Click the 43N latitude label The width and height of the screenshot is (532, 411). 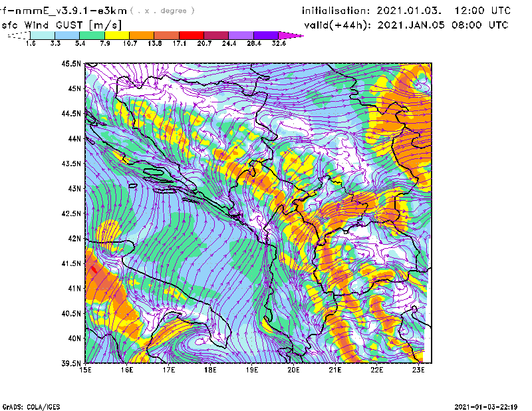click(74, 188)
